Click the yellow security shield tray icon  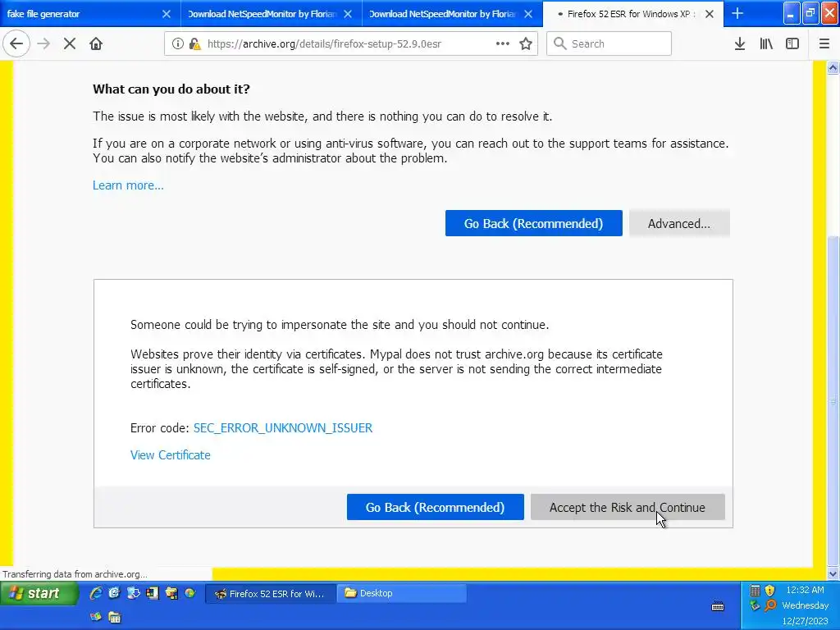770,591
